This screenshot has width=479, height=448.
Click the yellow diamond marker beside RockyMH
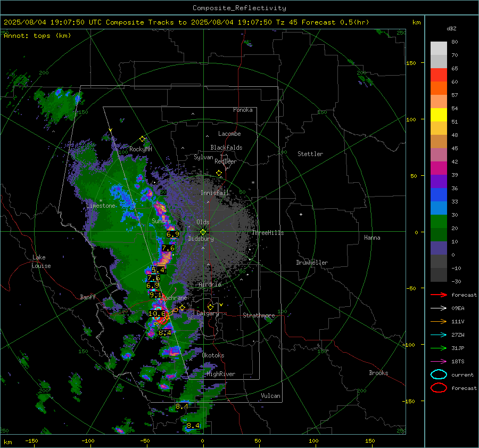142,139
